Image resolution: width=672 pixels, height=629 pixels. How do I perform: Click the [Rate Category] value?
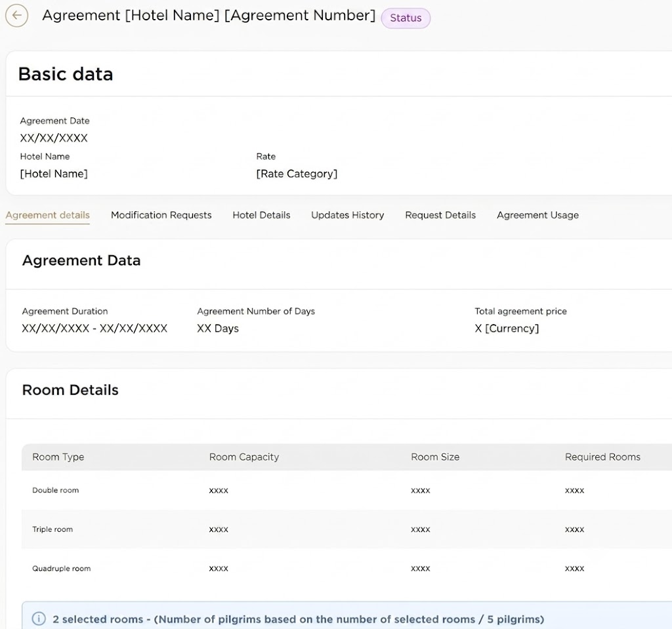coord(297,174)
